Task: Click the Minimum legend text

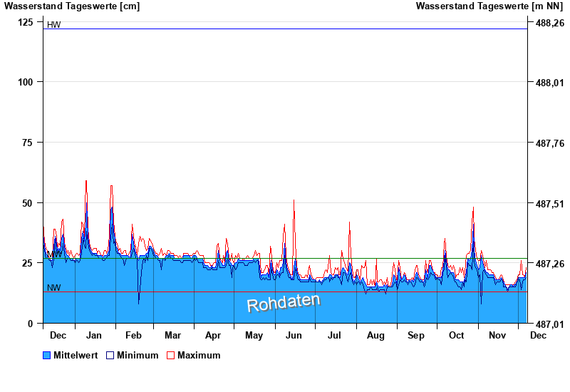Action: click(138, 355)
